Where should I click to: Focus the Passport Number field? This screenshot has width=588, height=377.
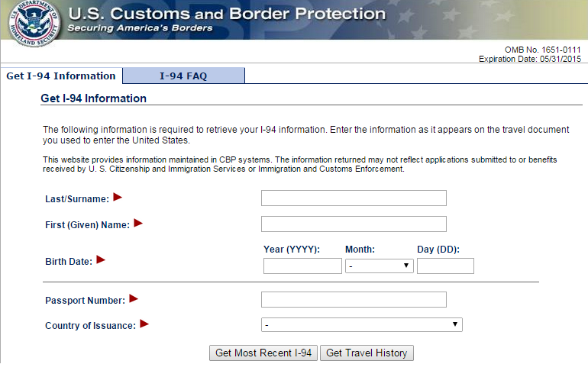(354, 299)
